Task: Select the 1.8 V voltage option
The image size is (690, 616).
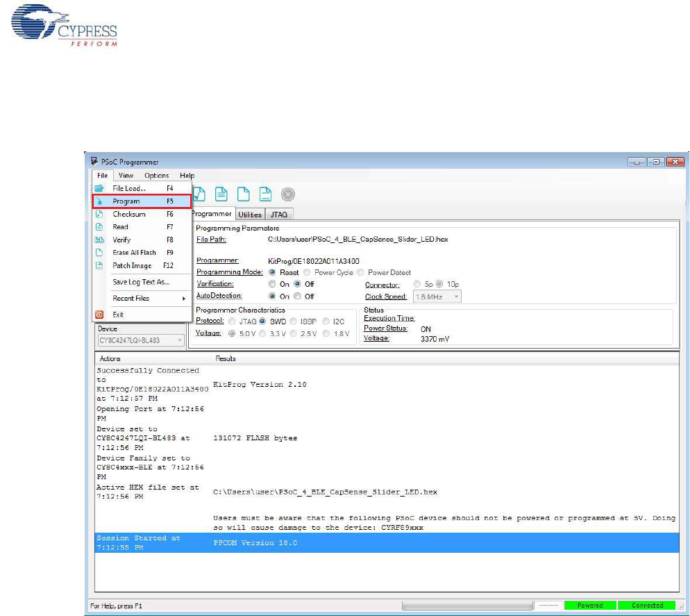Action: coord(326,333)
